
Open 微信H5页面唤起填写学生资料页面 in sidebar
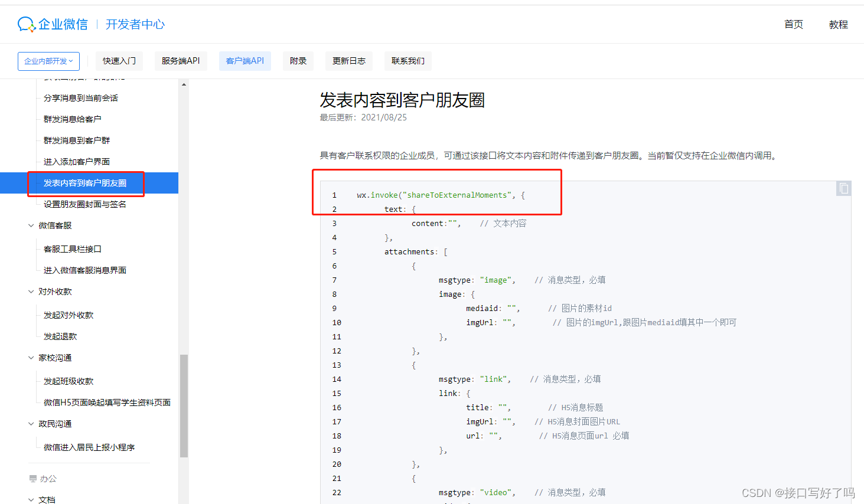pyautogui.click(x=107, y=402)
